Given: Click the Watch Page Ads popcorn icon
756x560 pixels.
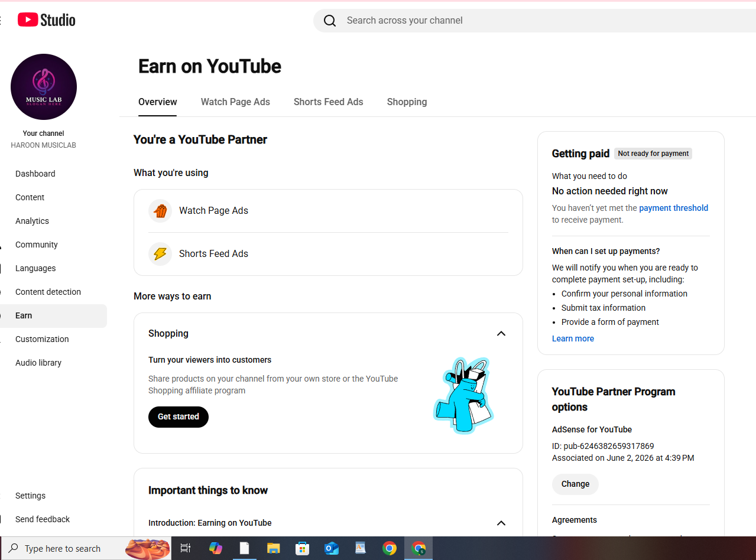Looking at the screenshot, I should 160,211.
